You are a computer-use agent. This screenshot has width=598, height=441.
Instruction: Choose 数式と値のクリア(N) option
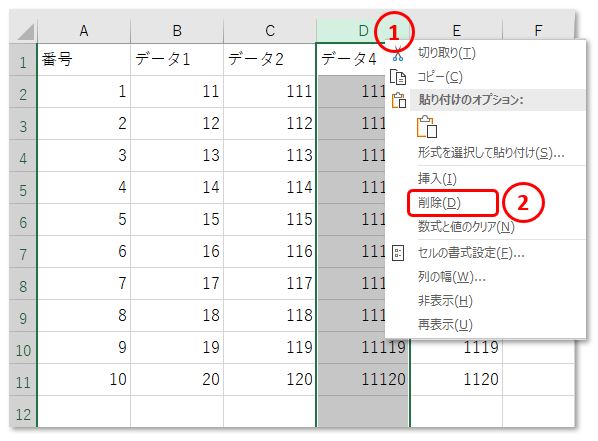click(466, 227)
